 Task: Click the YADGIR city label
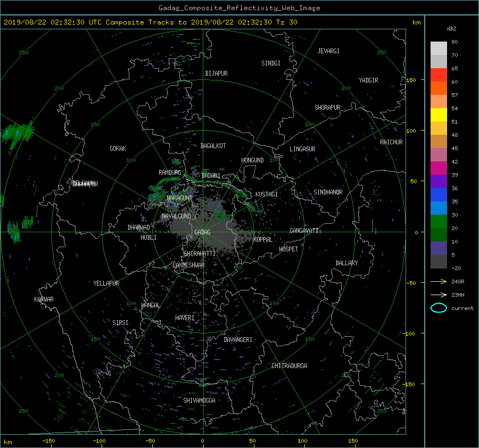(x=368, y=80)
